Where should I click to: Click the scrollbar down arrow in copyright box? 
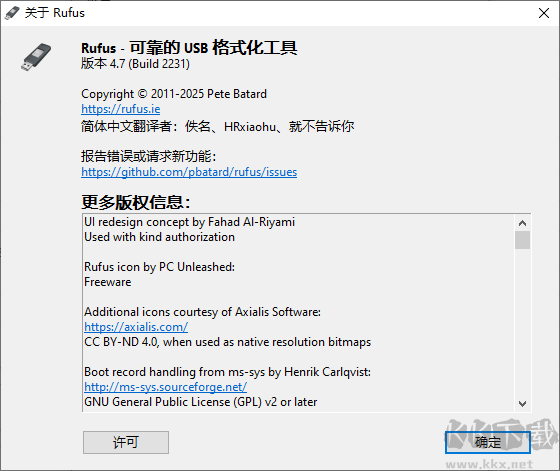[522, 404]
